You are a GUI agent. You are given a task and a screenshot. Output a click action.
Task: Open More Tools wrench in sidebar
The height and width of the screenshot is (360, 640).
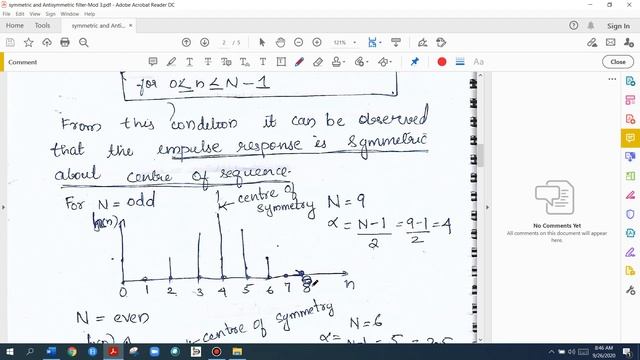click(630, 290)
